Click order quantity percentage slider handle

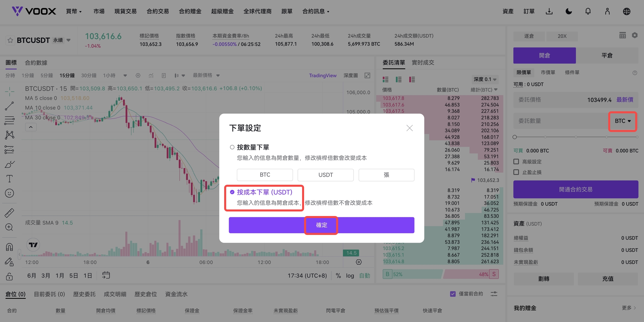(515, 137)
